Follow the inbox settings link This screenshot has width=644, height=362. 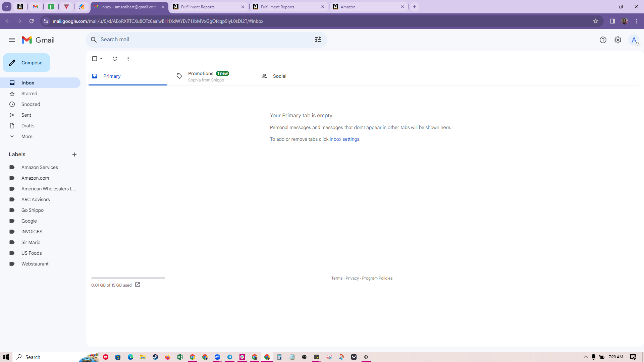click(344, 139)
